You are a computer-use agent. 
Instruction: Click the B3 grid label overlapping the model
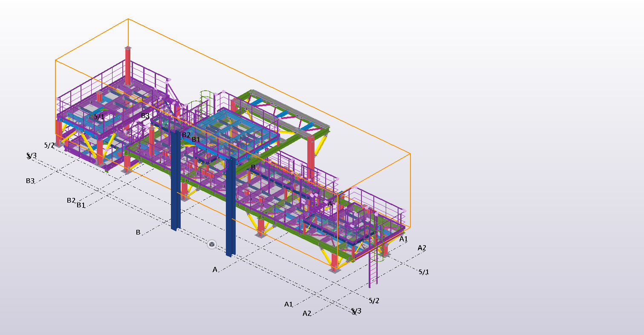[x=145, y=116]
